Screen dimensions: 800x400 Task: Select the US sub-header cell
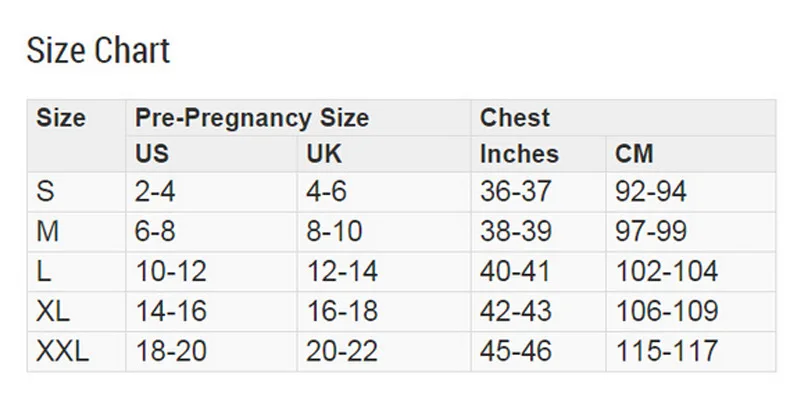click(153, 154)
